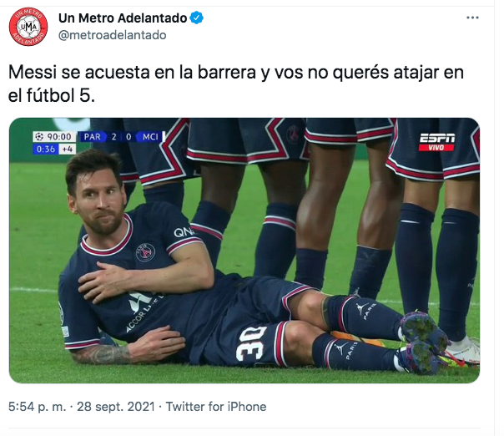The height and width of the screenshot is (436, 504).
Task: Click the blue verified badge
Action: tap(197, 18)
